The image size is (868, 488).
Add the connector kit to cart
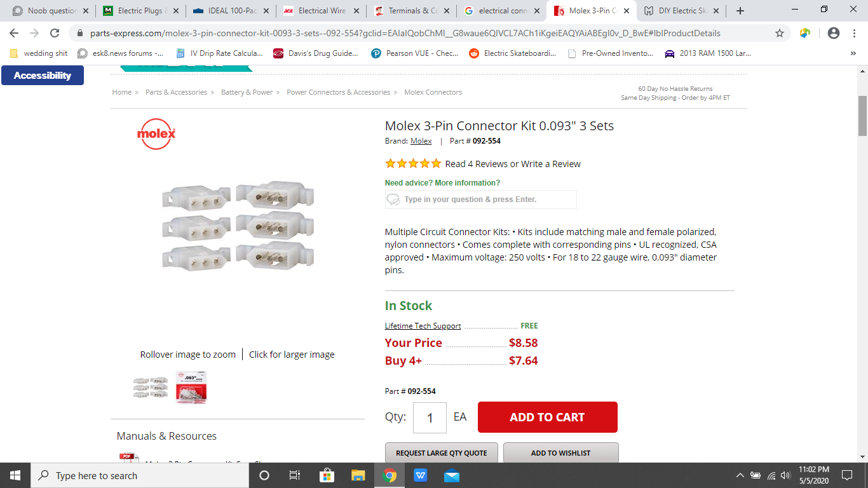(x=547, y=417)
